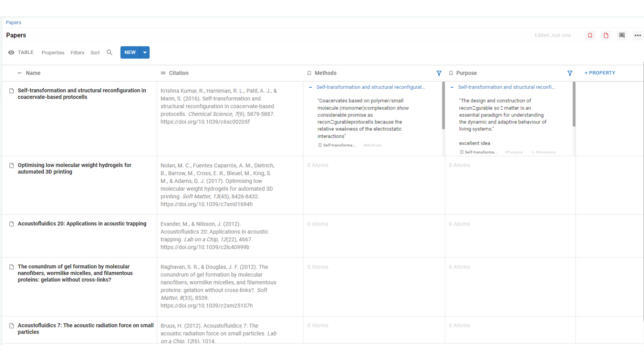
Task: Click the Methods cell scrollbar
Action: click(x=443, y=105)
